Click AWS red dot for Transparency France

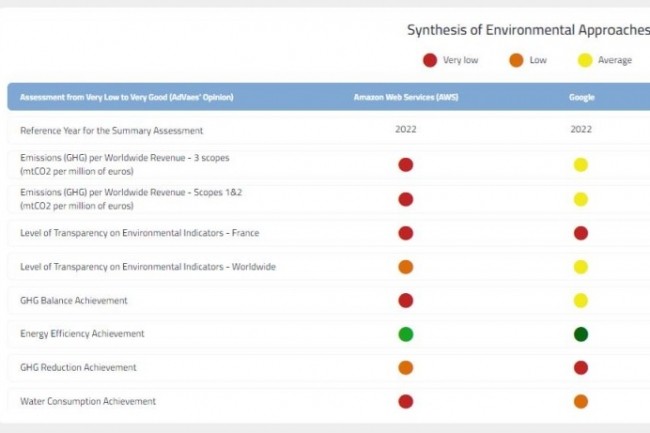click(x=406, y=233)
